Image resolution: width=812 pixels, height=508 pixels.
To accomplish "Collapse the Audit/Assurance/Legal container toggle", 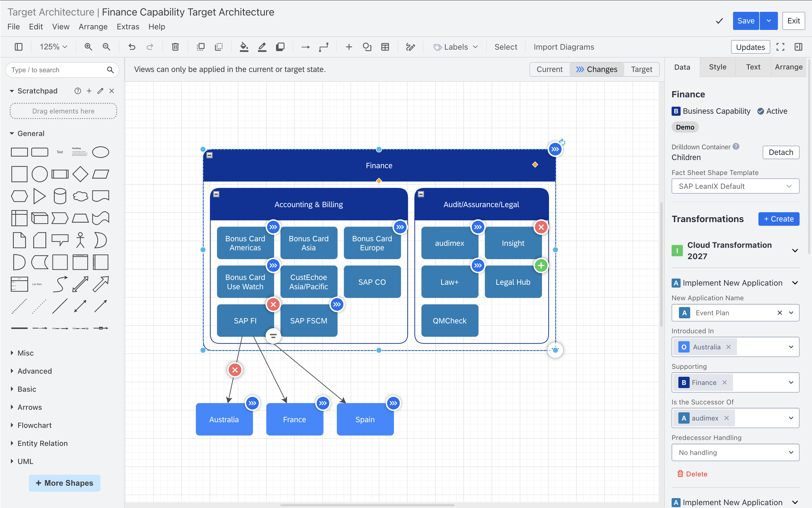I will [421, 194].
